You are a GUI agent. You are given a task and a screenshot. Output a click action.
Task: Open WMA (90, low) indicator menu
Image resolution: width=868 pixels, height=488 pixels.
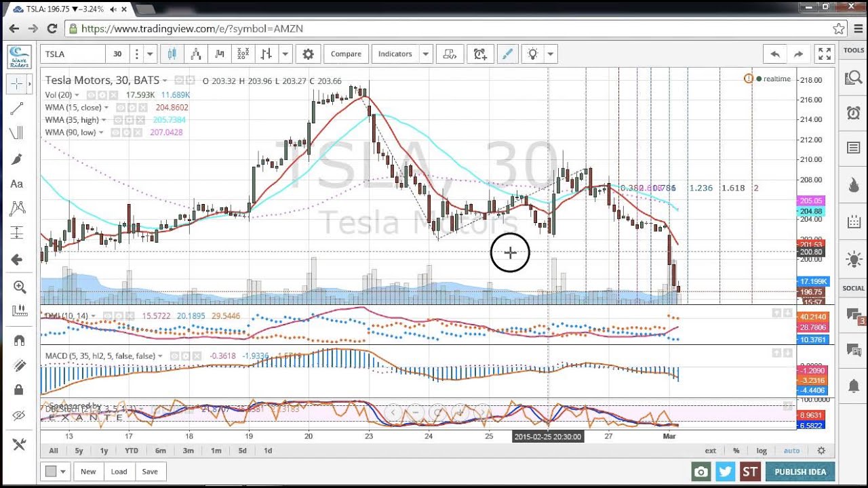(101, 133)
